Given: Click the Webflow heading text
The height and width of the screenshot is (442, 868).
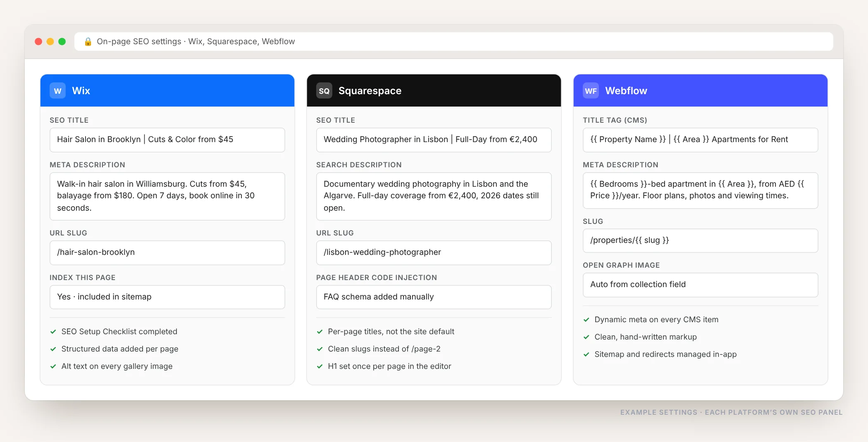Looking at the screenshot, I should pyautogui.click(x=626, y=91).
